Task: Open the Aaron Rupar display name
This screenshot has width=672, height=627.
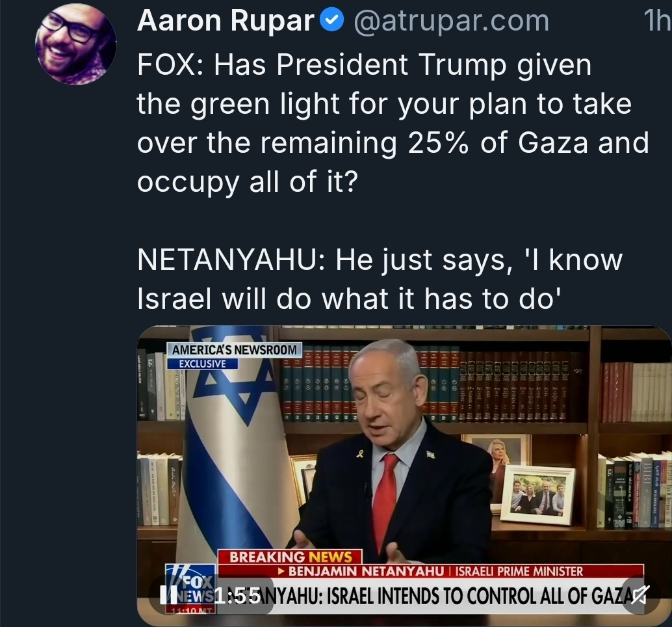Action: pos(226,21)
